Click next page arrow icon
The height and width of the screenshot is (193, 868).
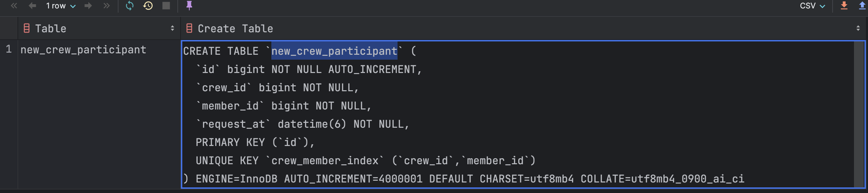(88, 6)
